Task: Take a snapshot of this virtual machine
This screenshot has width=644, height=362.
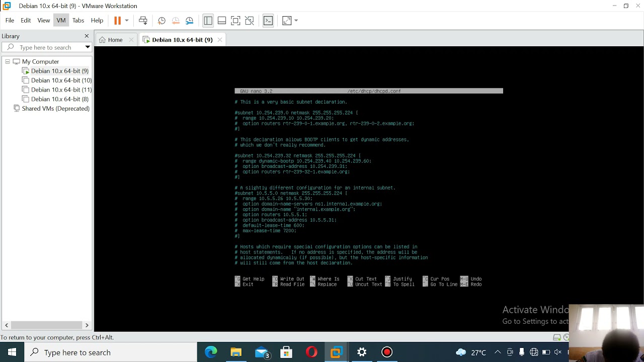Action: pyautogui.click(x=162, y=21)
